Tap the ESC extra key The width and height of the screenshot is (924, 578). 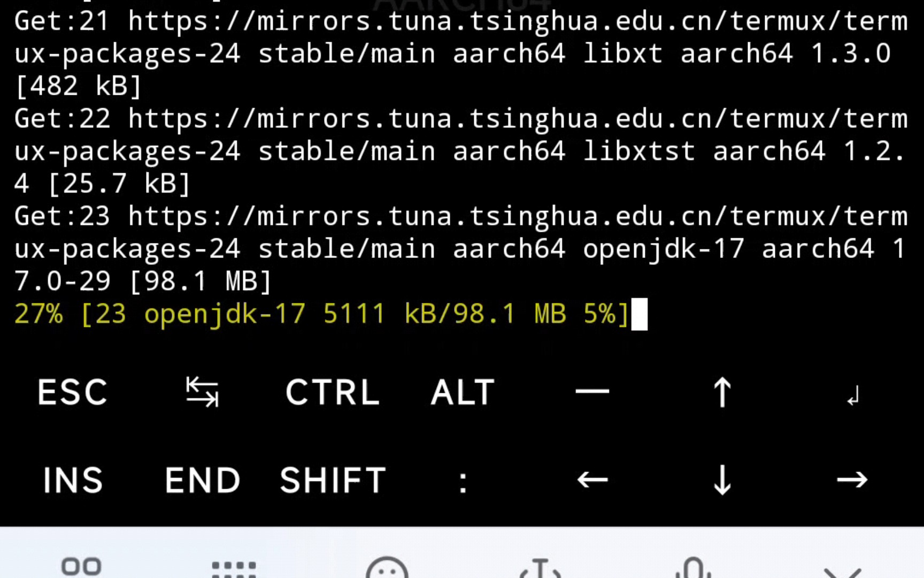[x=73, y=392]
